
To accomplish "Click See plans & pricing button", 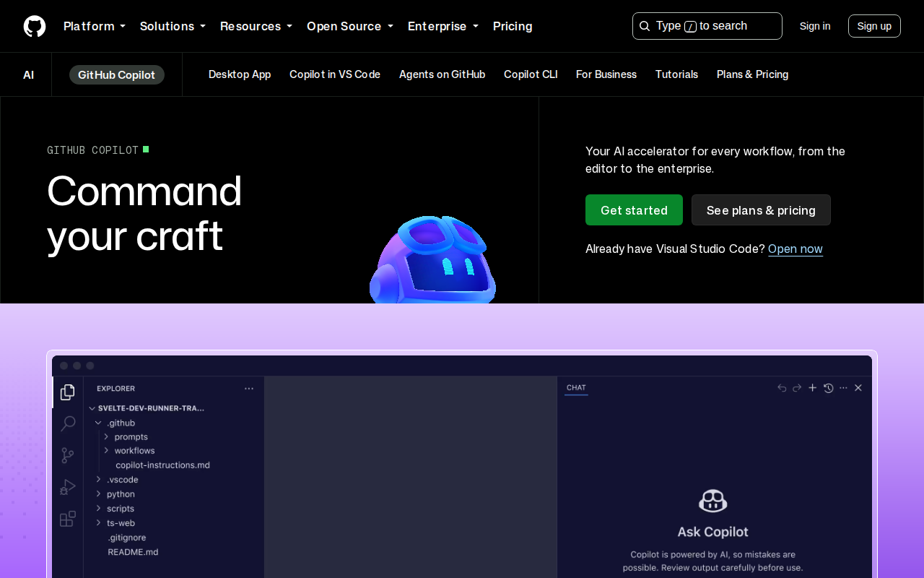I will pos(761,210).
